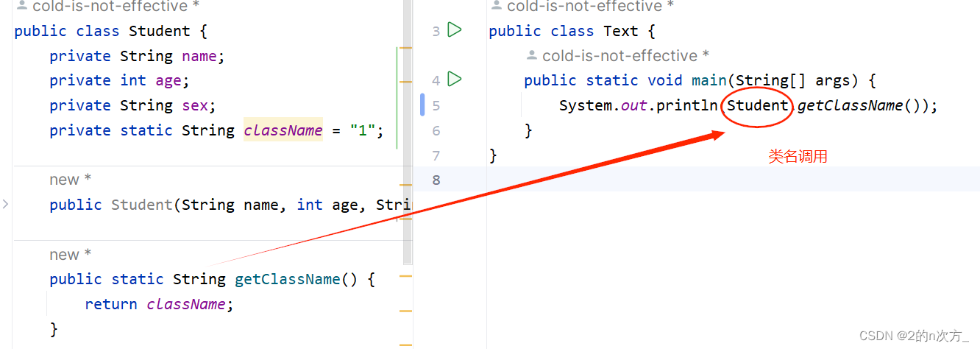Click string literal "1"
Screen dimensions: 980x349
click(363, 131)
